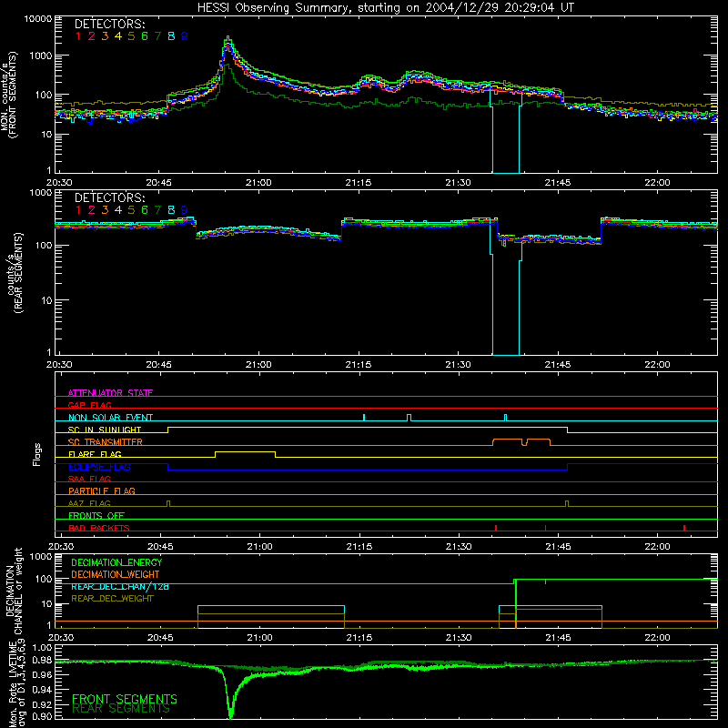Click the FRONTS_OFF flag label
Viewport: 728px width, 728px height.
click(96, 515)
